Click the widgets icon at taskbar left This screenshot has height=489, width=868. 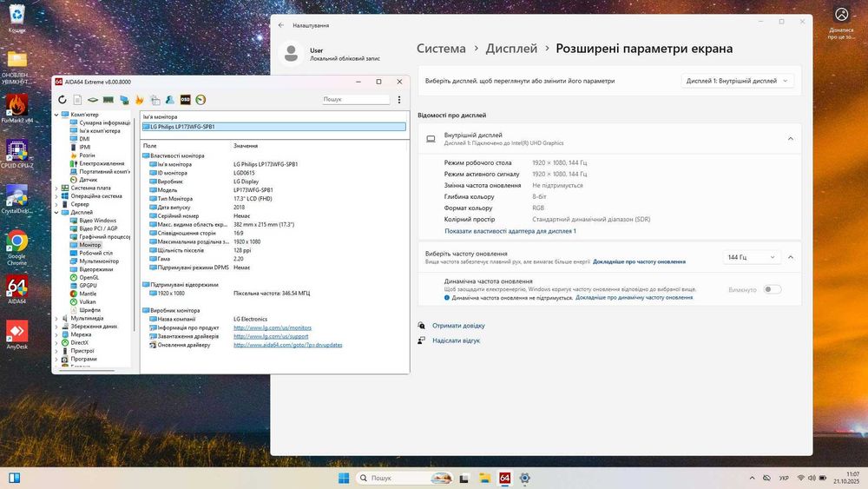coord(15,478)
